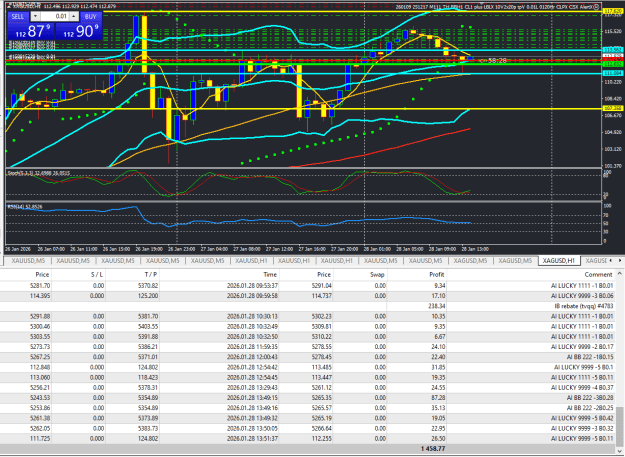Click the expert advisor smiley icon top-right

pyautogui.click(x=596, y=6)
